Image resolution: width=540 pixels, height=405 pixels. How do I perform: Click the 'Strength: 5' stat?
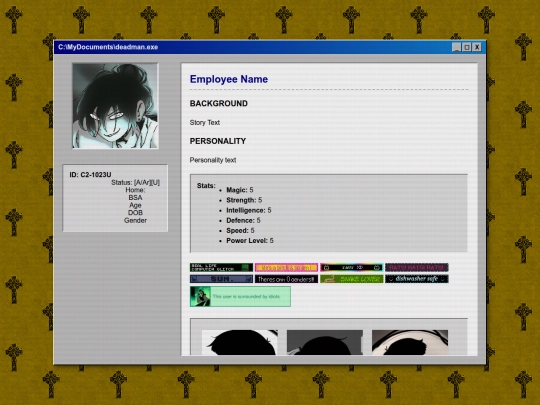point(244,200)
